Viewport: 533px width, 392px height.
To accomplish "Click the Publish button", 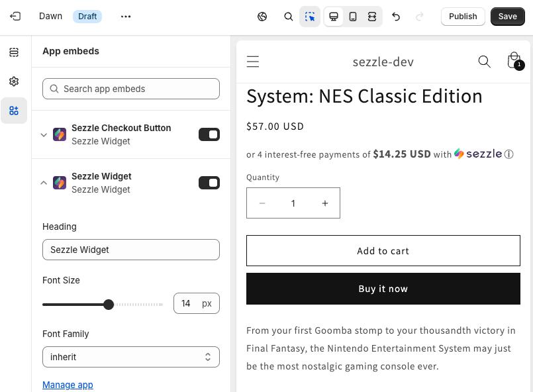I will [x=463, y=17].
